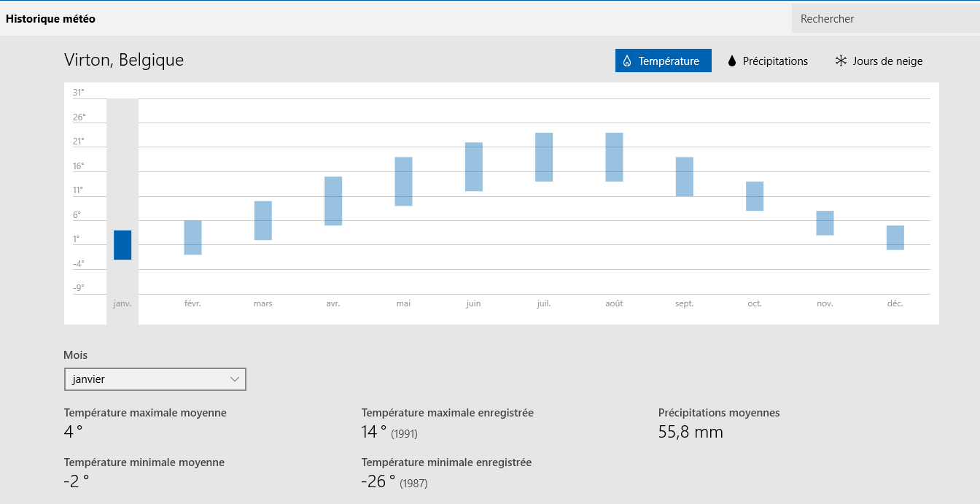
Task: Click the mai month label
Action: click(403, 303)
